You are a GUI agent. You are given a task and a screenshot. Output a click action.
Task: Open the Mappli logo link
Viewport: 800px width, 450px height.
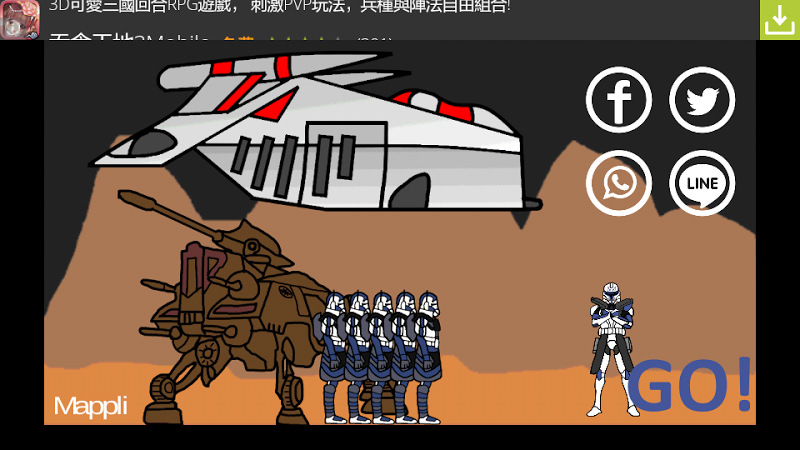[x=91, y=407]
